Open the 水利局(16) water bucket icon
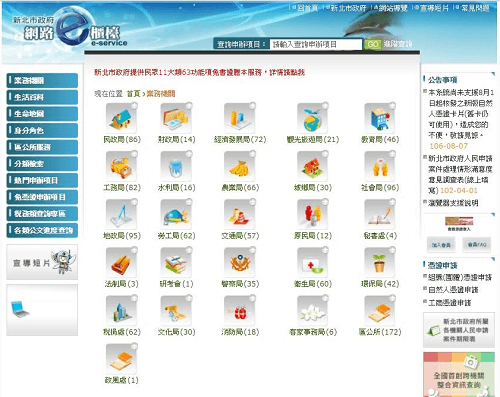Image resolution: width=500 pixels, height=397 pixels. pos(176,166)
